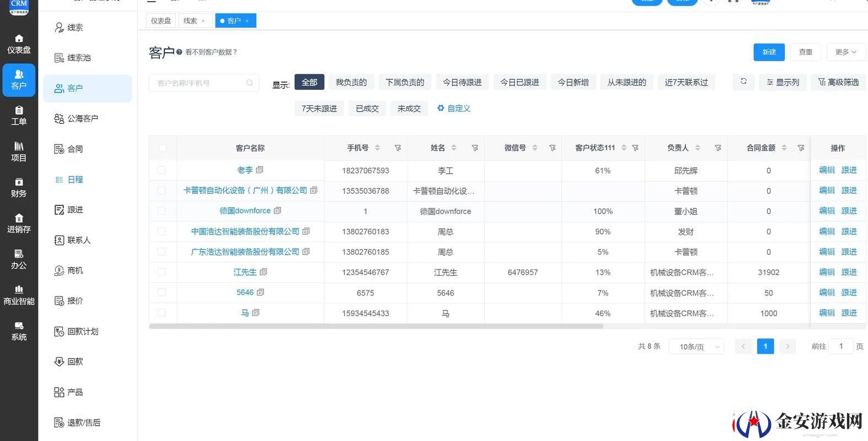The height and width of the screenshot is (441, 868).
Task: Select page 1 in pagination
Action: pos(765,346)
